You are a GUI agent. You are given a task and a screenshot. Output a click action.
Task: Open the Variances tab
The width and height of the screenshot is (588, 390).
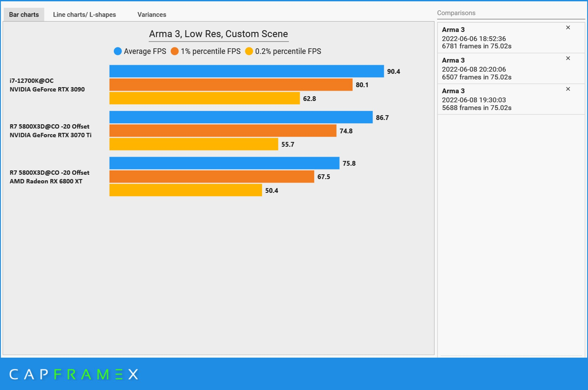point(152,14)
